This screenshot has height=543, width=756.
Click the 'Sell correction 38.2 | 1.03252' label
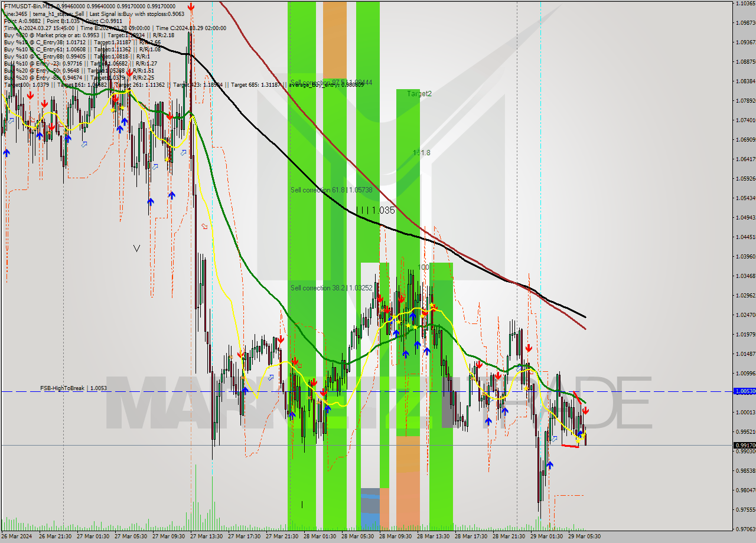pyautogui.click(x=331, y=288)
